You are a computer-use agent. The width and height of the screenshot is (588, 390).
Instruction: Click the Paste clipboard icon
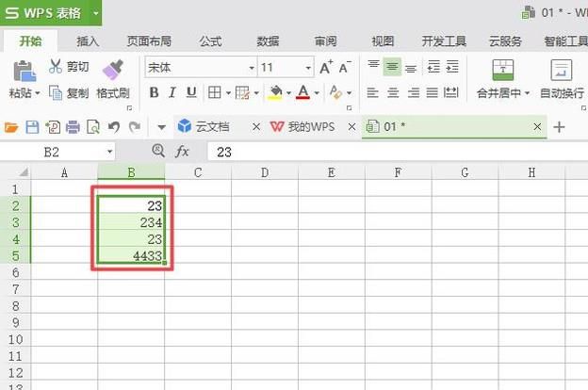(x=24, y=72)
